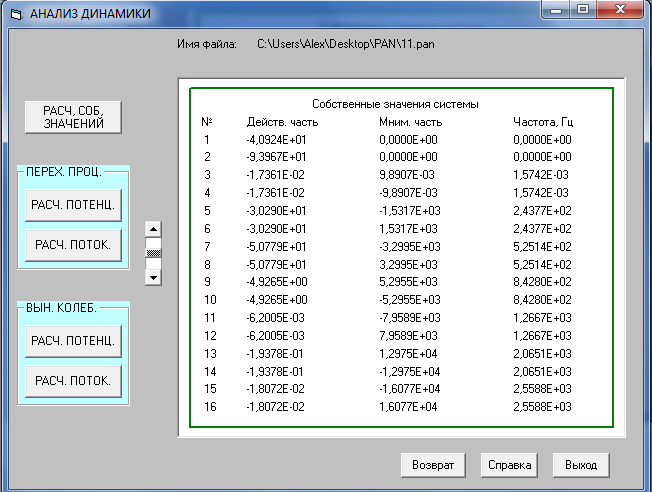The image size is (652, 492).
Task: Click row number 10 in the table
Action: click(x=210, y=300)
